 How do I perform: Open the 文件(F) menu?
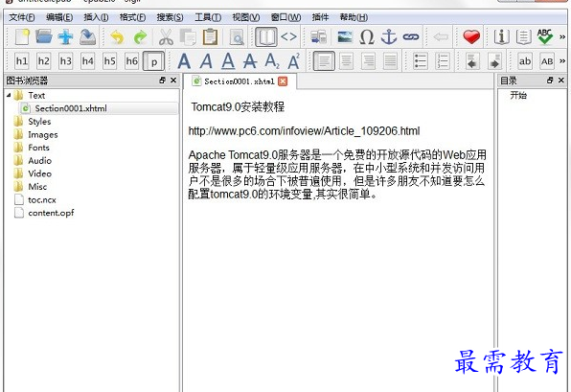(22, 17)
